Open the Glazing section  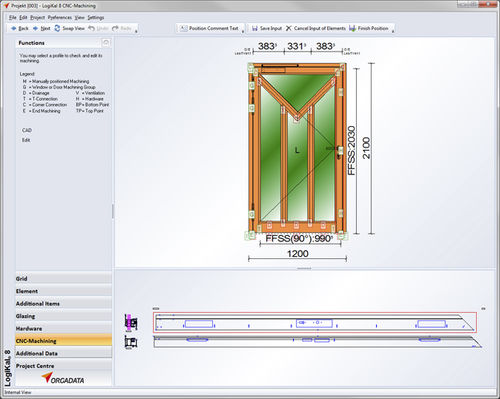pyautogui.click(x=63, y=316)
